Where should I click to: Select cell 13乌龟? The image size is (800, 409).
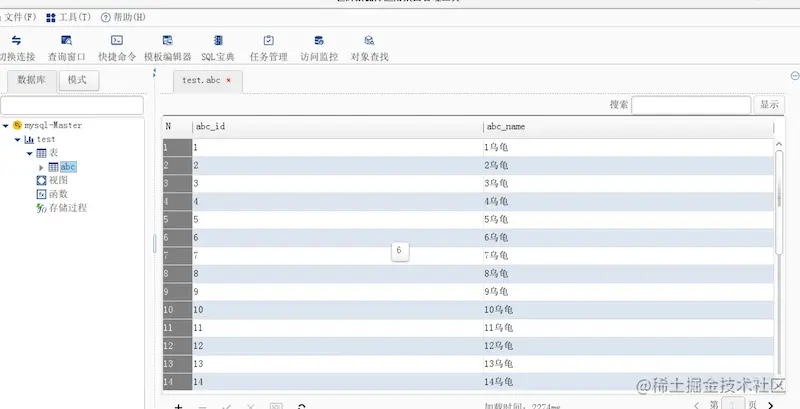coord(628,364)
